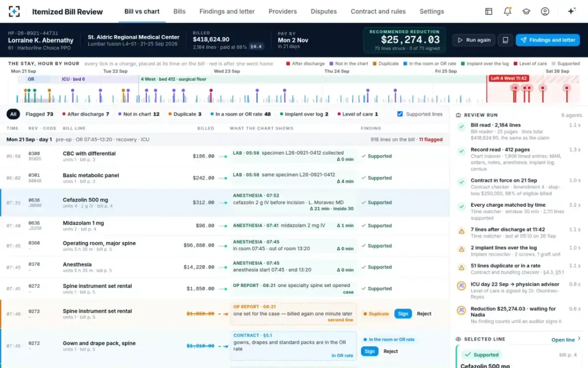Open the Providers tab
588x368 pixels.
click(283, 11)
